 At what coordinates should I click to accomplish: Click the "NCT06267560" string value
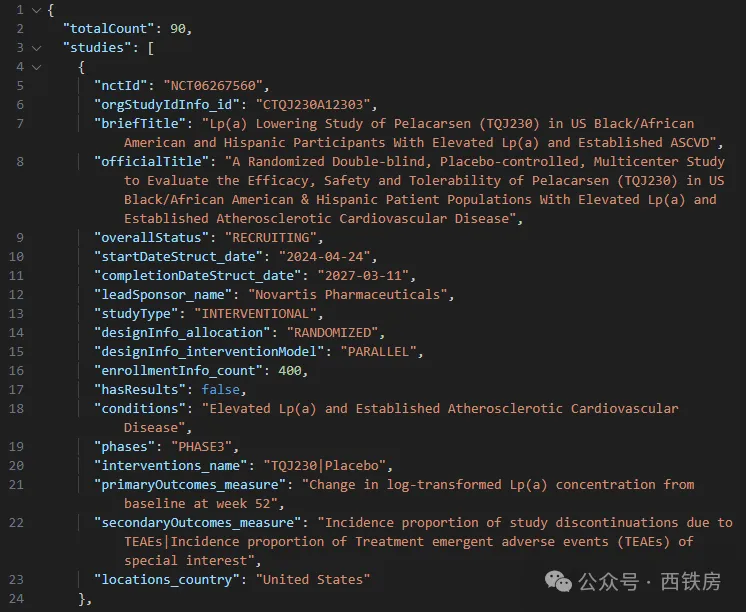pos(217,86)
